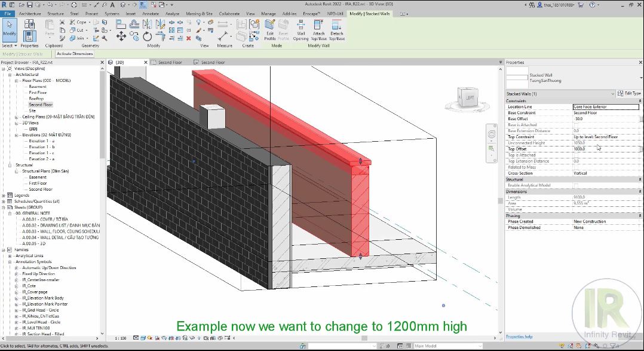Click the Edit Type button
This screenshot has height=351, width=644.
[x=629, y=94]
